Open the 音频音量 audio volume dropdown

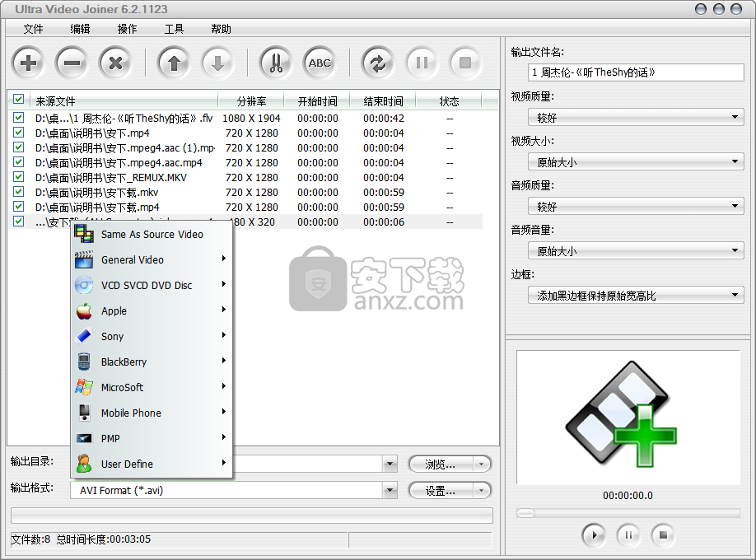[x=636, y=251]
